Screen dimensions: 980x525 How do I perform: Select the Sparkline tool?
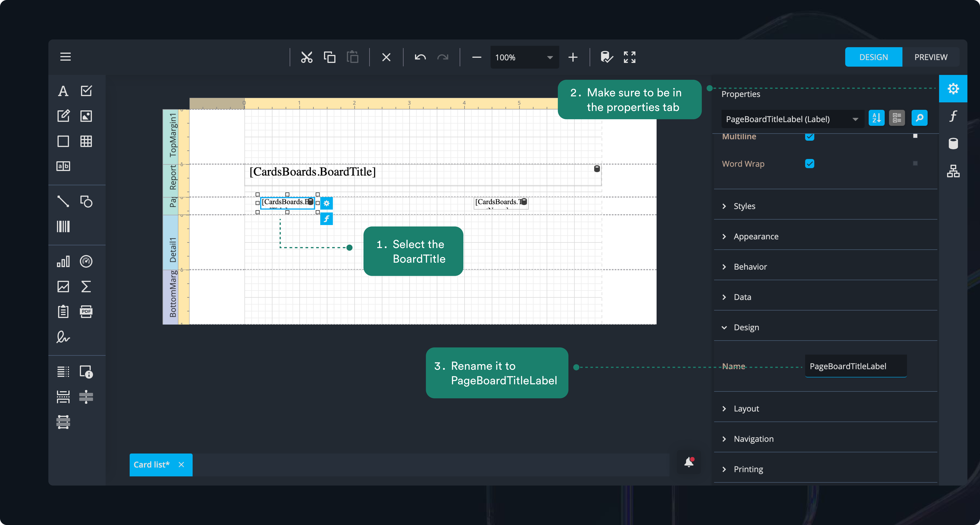(63, 287)
